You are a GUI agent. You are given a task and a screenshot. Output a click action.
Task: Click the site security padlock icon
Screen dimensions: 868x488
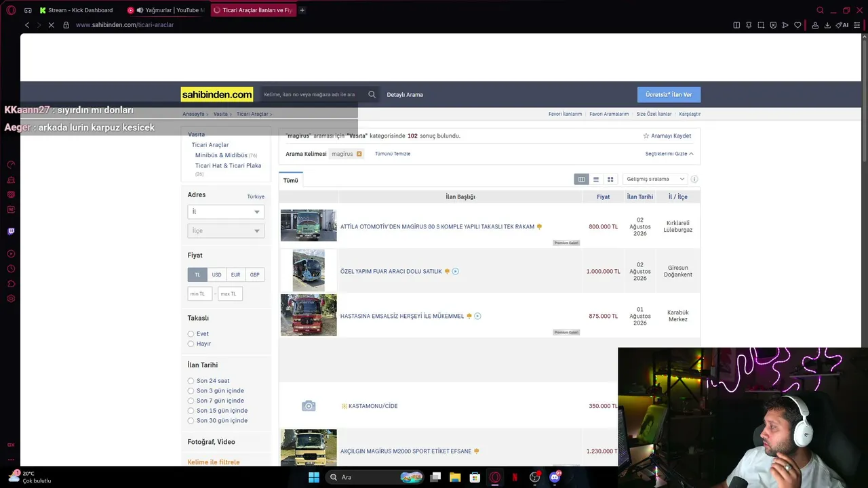click(x=66, y=25)
